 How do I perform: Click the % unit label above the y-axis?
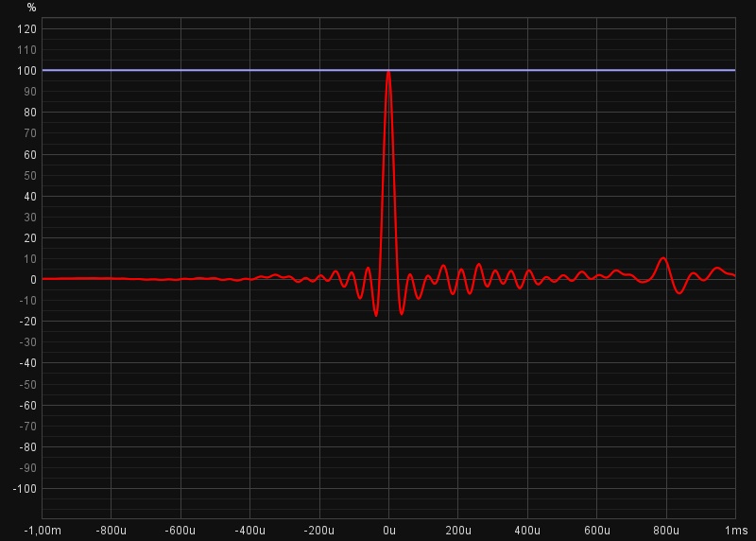31,8
